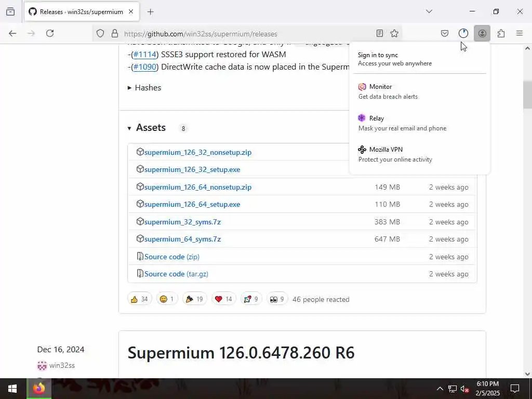Viewport: 532px width, 399px height.
Task: Open taskbar clock showing 6:10 PM
Action: (x=487, y=389)
